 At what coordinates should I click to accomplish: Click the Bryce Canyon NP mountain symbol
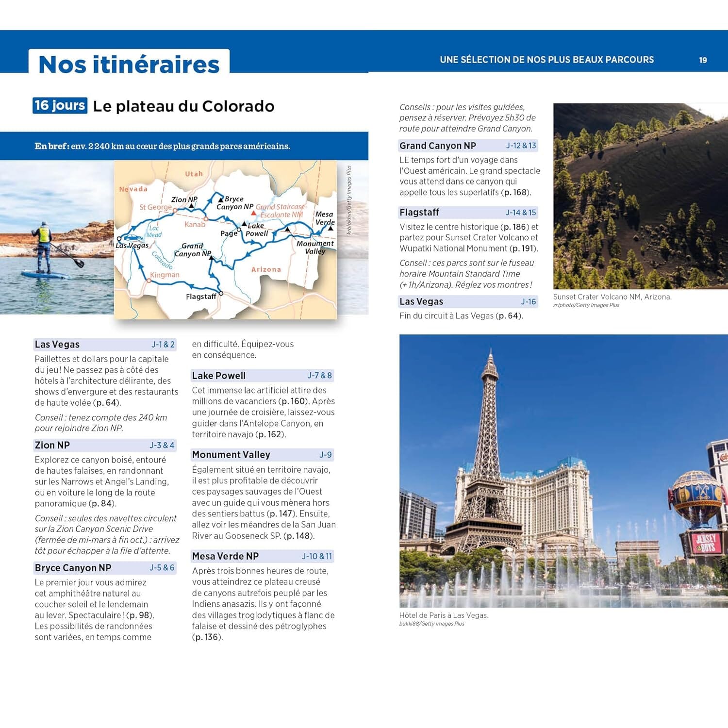tap(221, 200)
